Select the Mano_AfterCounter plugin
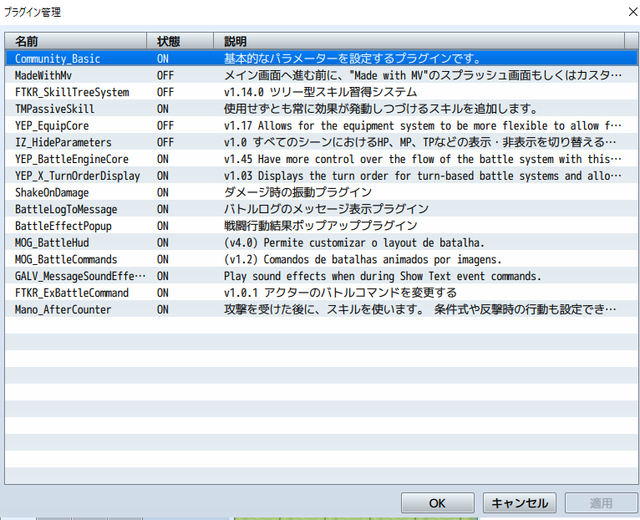This screenshot has width=640, height=520. click(63, 310)
